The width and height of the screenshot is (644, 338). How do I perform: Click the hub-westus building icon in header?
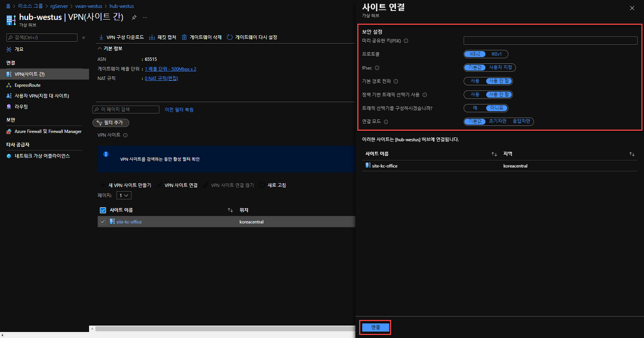tap(11, 20)
